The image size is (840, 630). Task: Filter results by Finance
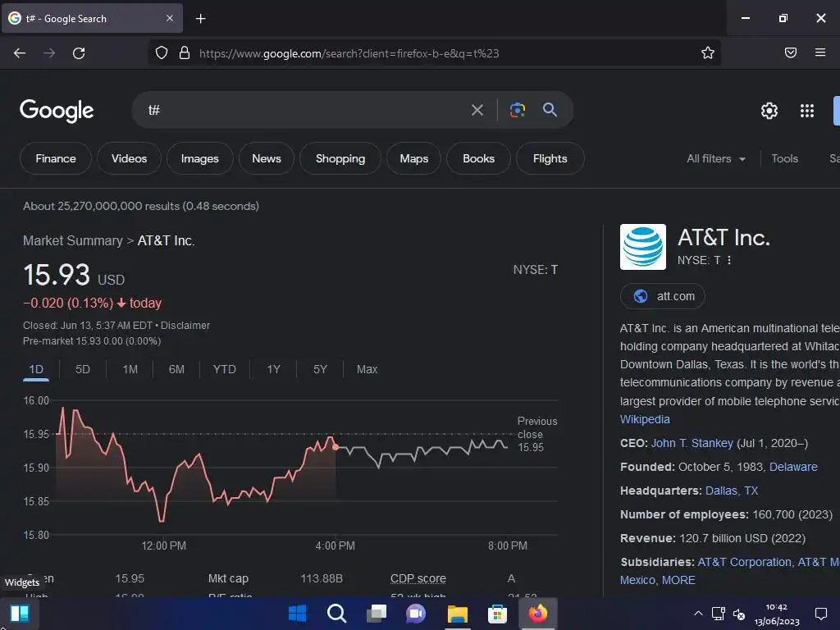tap(56, 158)
